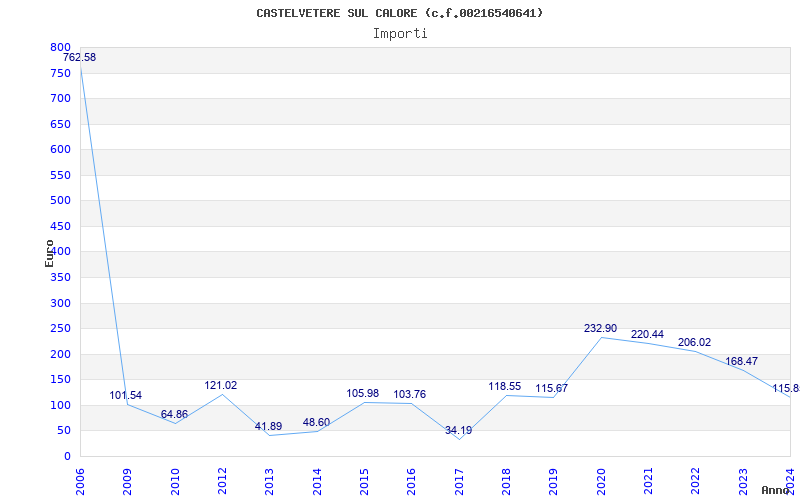Click the 350 value on Euro axis
The width and height of the screenshot is (800, 500).
(60, 278)
